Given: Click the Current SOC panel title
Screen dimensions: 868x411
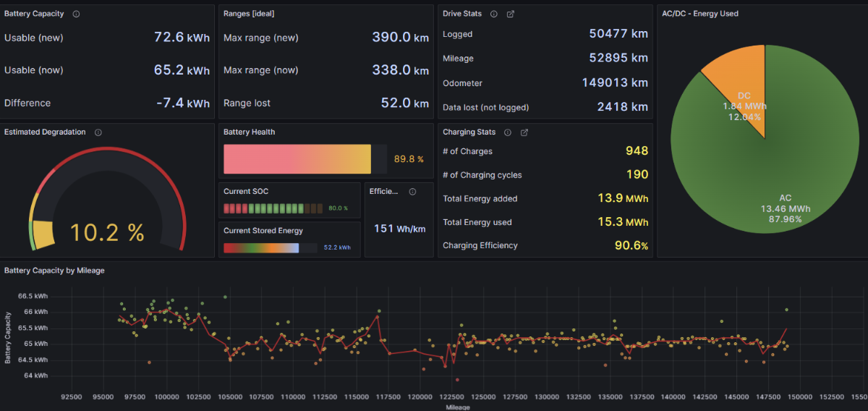Looking at the screenshot, I should coord(247,192).
